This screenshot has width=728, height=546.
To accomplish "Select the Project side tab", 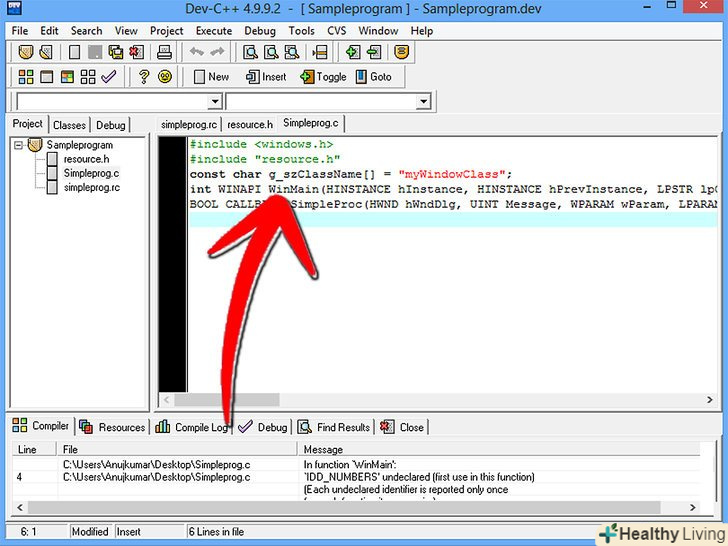I will 28,124.
